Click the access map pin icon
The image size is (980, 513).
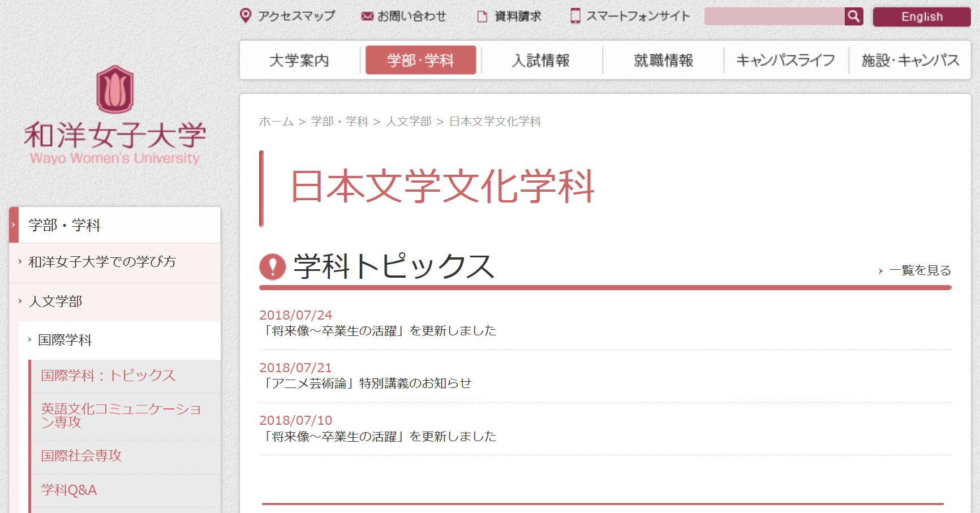246,16
